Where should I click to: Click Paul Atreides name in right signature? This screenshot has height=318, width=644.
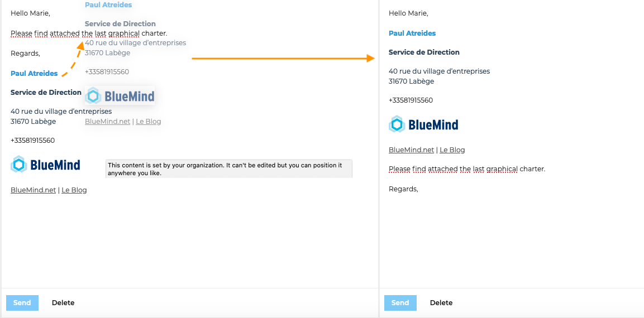(x=412, y=33)
